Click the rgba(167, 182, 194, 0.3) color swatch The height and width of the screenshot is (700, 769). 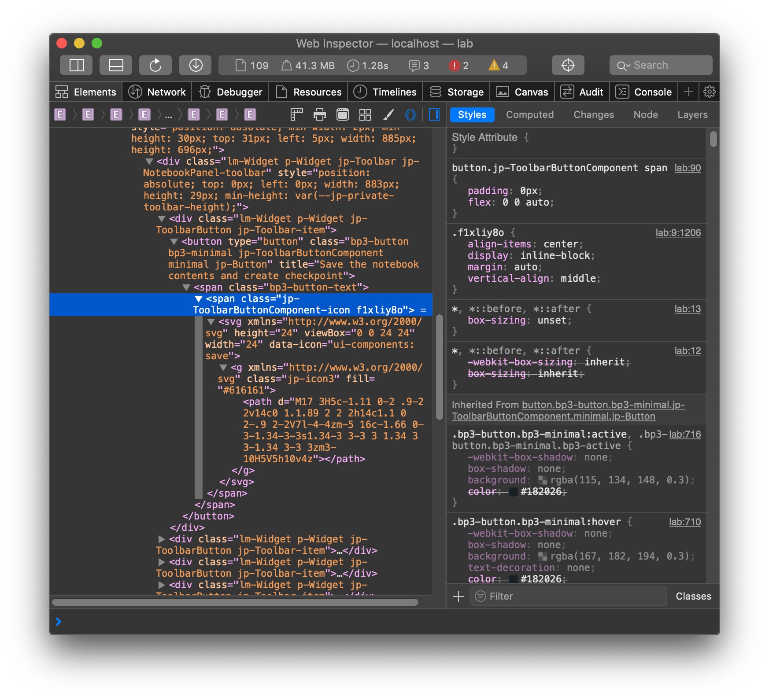[x=543, y=556]
